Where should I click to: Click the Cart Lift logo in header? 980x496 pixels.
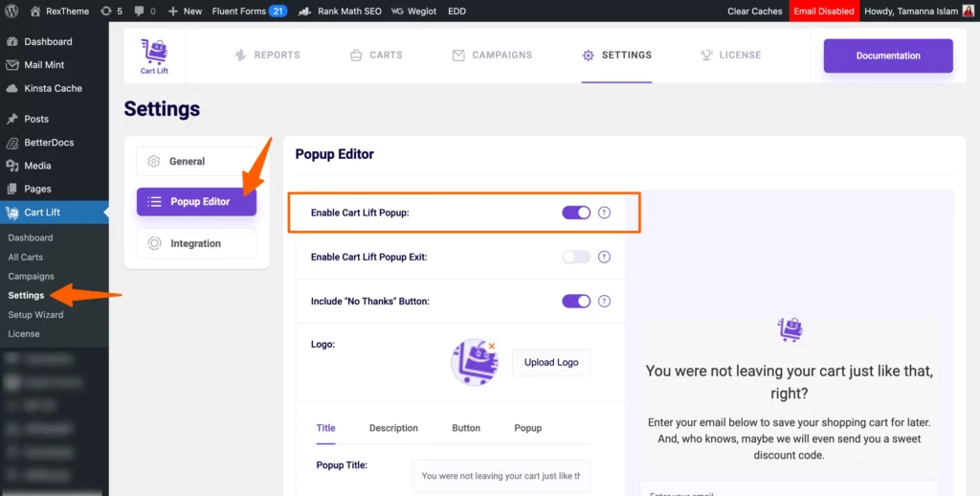(x=154, y=56)
